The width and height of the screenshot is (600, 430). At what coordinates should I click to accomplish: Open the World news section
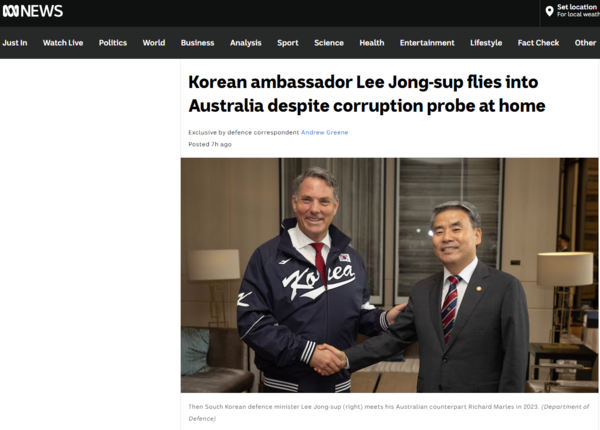[x=154, y=43]
